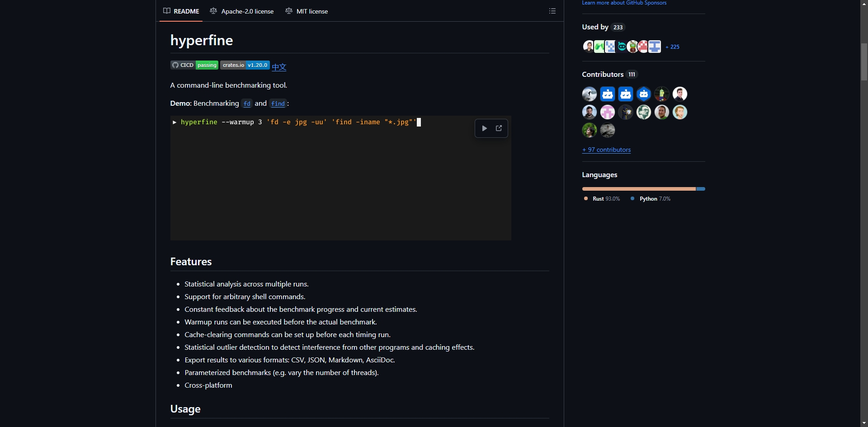Follow the fd code link
The image size is (868, 427).
point(247,103)
